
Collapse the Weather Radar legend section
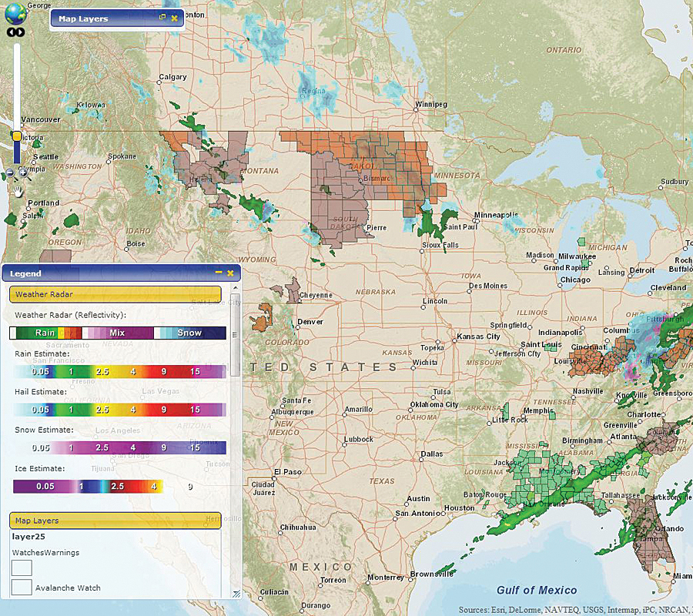coord(115,294)
